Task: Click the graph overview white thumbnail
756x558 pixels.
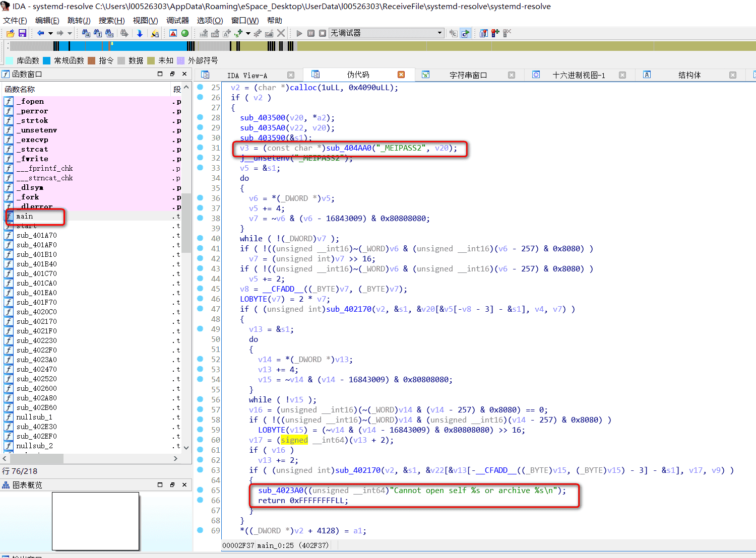Action: click(x=95, y=521)
